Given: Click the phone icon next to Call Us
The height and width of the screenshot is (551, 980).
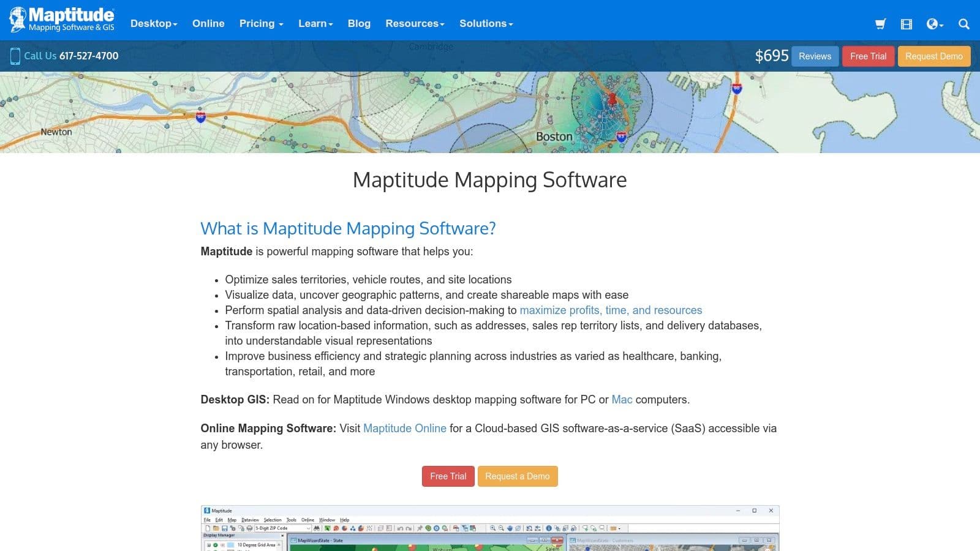Looking at the screenshot, I should click(x=14, y=56).
